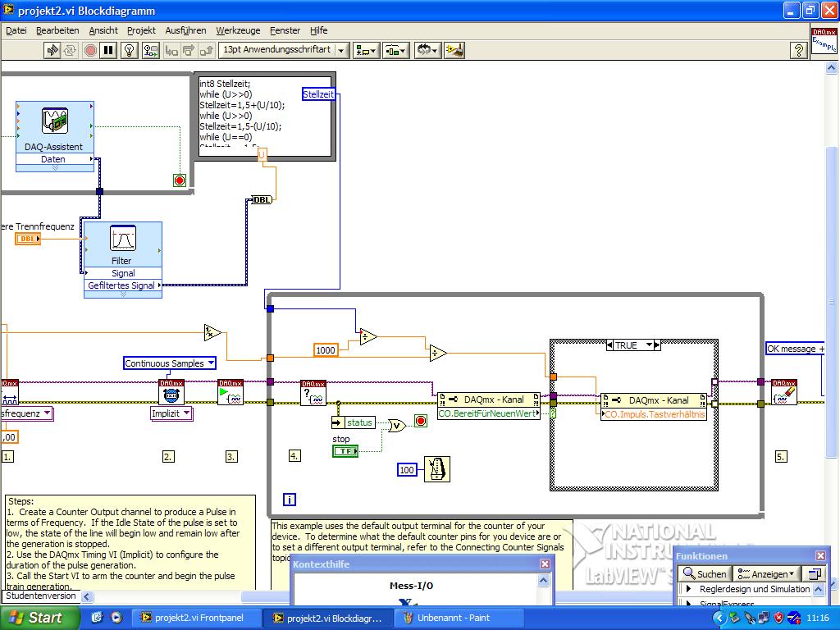
Task: Click the U input of the formula node
Action: (262, 155)
